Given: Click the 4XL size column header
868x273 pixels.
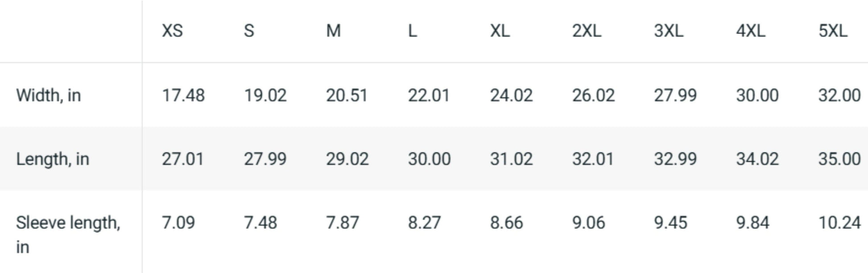Looking at the screenshot, I should 751,31.
